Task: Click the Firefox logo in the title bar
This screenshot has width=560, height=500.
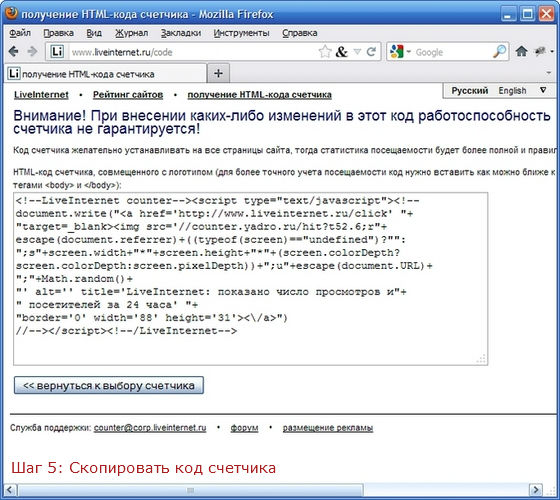Action: point(12,13)
